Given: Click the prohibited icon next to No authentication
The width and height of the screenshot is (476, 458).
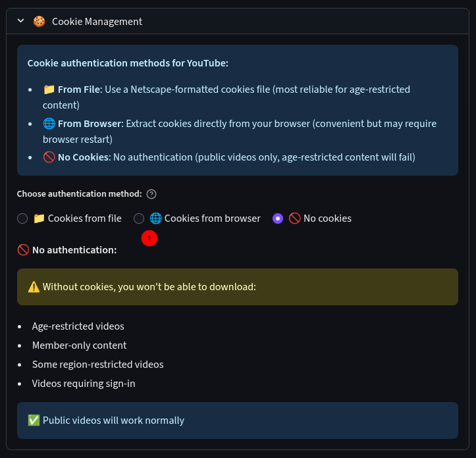Looking at the screenshot, I should (x=24, y=250).
